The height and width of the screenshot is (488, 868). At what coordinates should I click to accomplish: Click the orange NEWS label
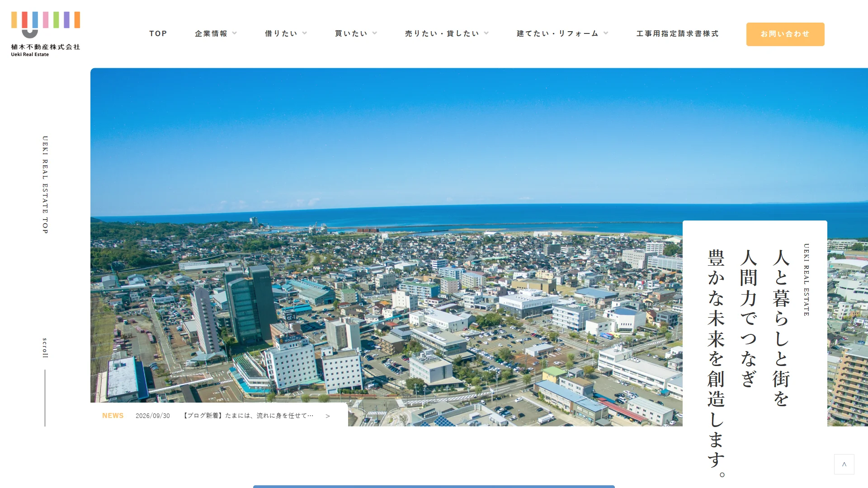pyautogui.click(x=113, y=416)
